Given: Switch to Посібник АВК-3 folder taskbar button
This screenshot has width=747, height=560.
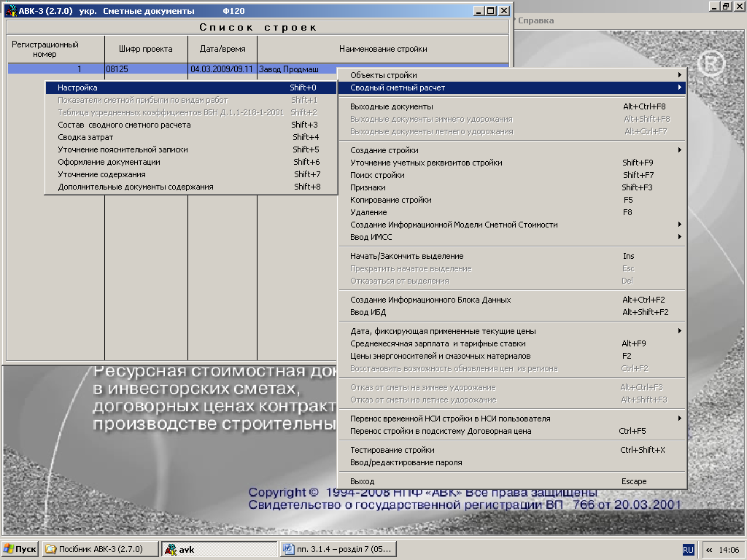Looking at the screenshot, I should (x=100, y=549).
